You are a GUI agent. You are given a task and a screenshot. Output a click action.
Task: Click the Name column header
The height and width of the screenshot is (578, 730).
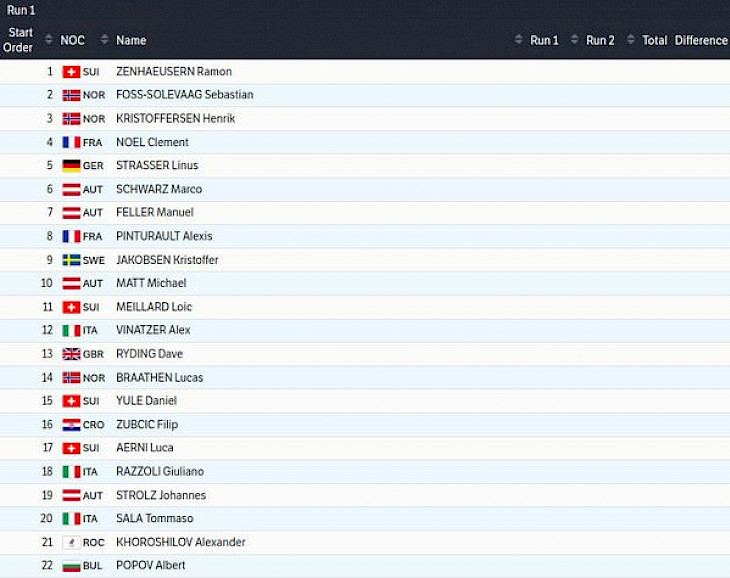coord(131,41)
